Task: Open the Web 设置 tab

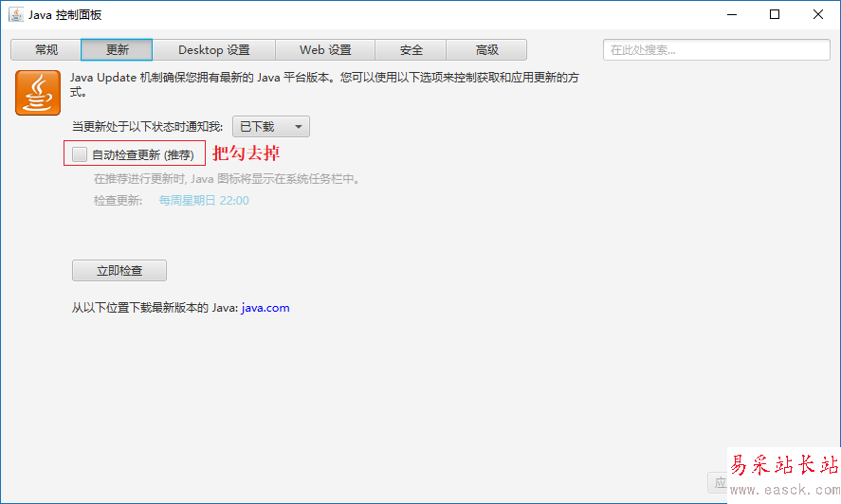Action: coord(325,50)
